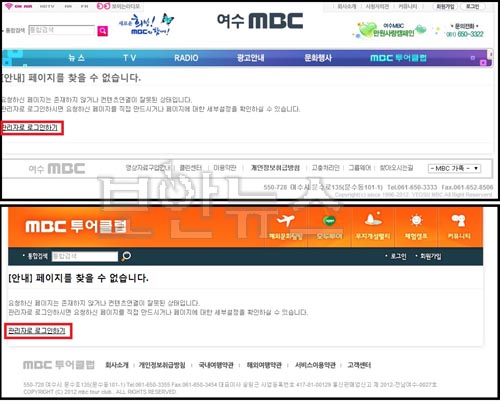Image resolution: width=500 pixels, height=401 pixels.
Task: Click the airplane overseas travel icon
Action: [x=286, y=221]
